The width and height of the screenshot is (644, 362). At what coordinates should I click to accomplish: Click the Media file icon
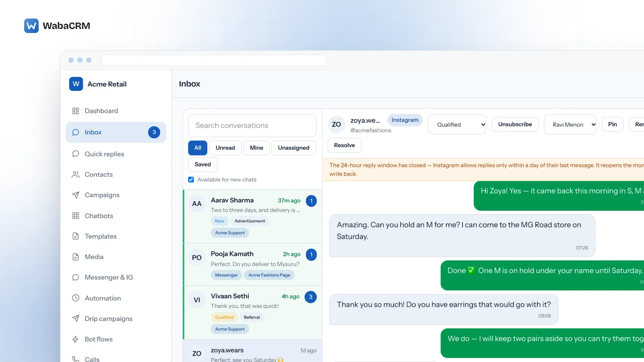click(76, 257)
